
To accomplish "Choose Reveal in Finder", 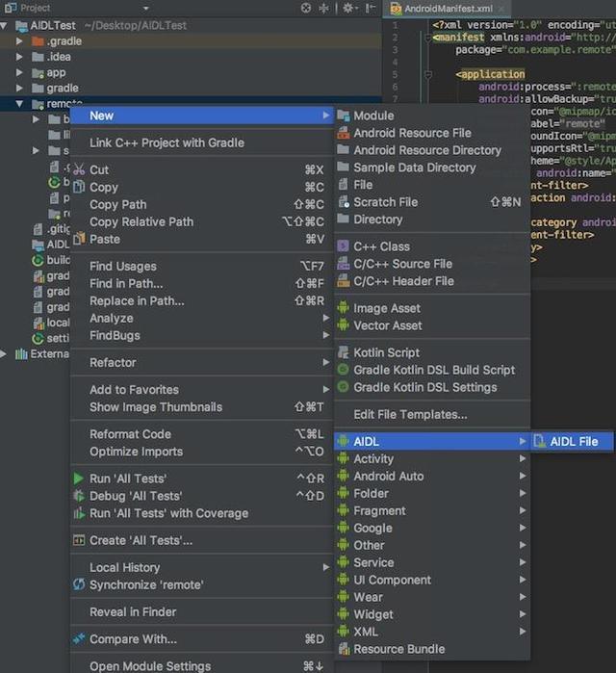I will tap(202, 612).
